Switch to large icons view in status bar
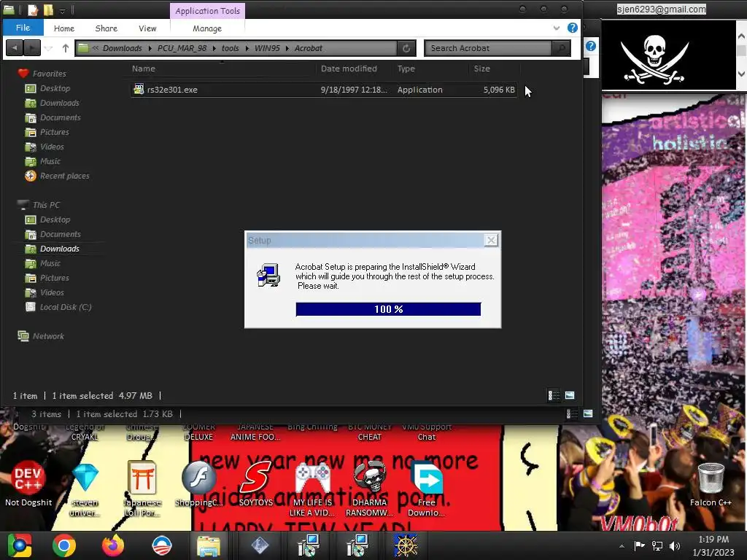Image resolution: width=747 pixels, height=560 pixels. tap(570, 395)
